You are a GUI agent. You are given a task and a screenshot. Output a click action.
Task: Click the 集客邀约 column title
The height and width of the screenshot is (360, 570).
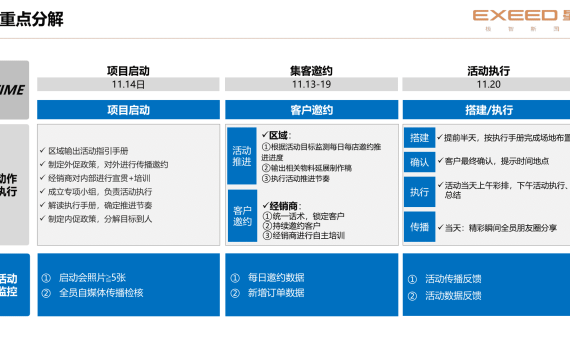click(x=311, y=71)
